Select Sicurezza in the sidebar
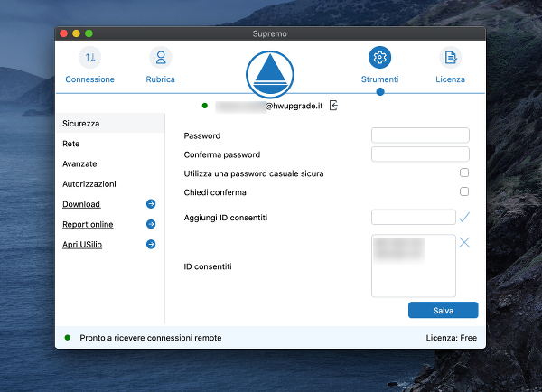This screenshot has height=392, width=542. [x=110, y=124]
